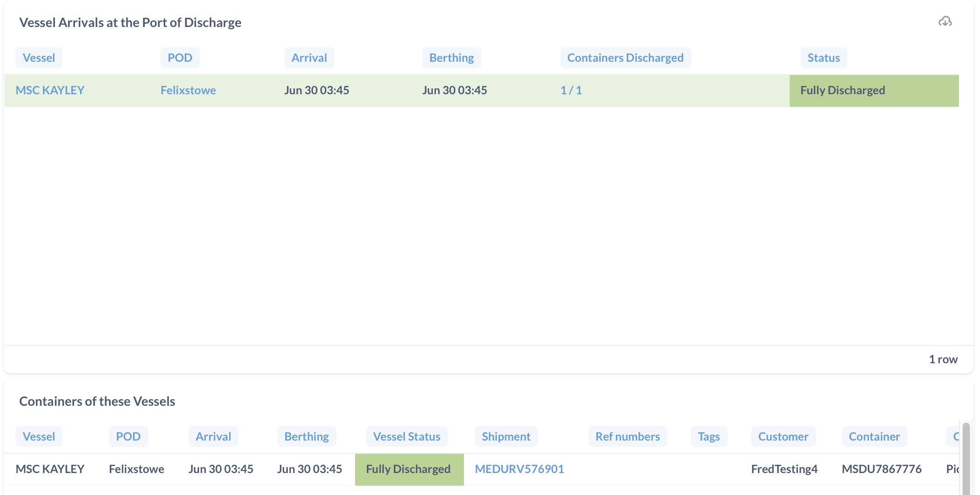Open MSC KAYLEY vessel link
The width and height of the screenshot is (980, 495).
[x=50, y=90]
